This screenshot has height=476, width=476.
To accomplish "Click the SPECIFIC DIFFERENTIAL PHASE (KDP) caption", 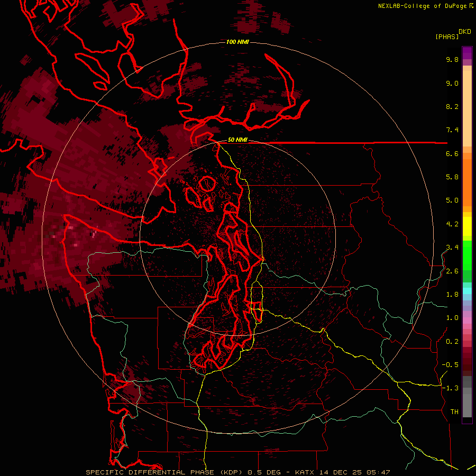I will click(x=165, y=472).
